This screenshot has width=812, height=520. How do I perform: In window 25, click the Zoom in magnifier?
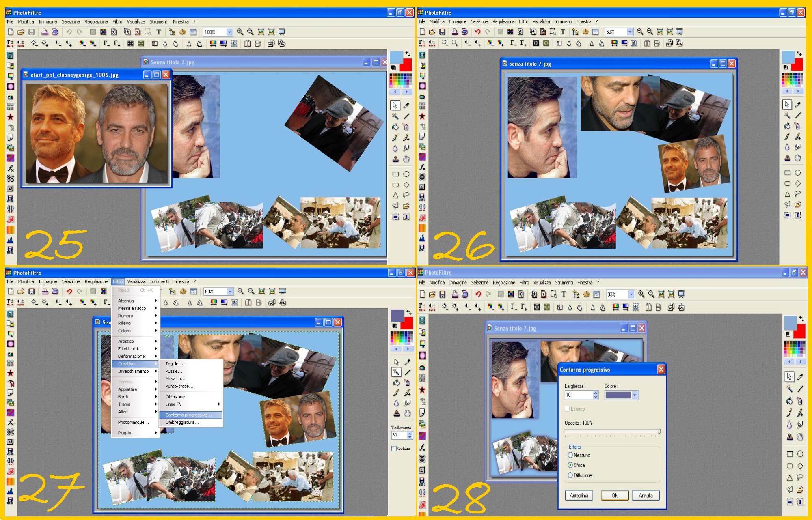(240, 32)
